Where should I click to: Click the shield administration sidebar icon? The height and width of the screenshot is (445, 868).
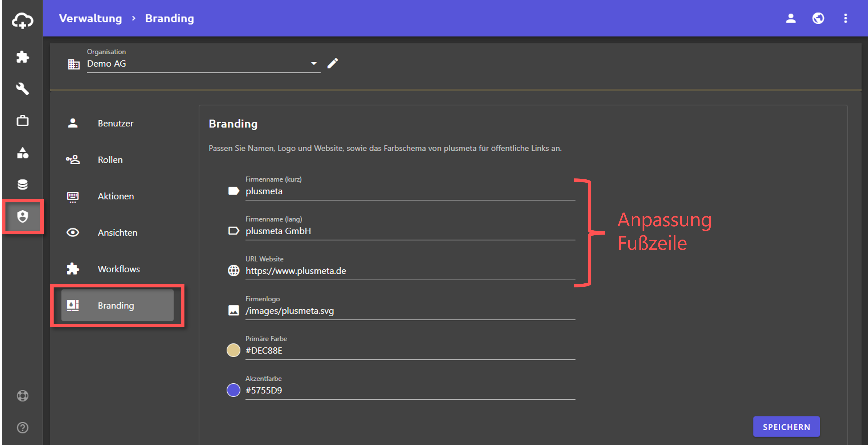[x=22, y=217]
